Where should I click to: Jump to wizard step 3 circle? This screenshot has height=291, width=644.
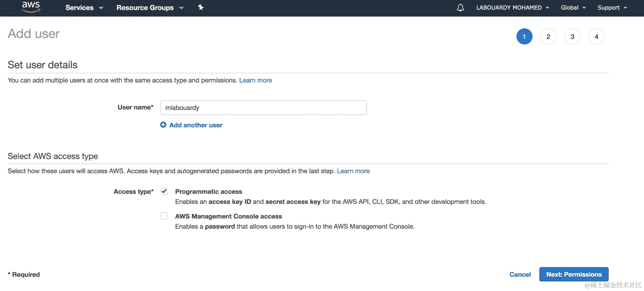click(572, 36)
